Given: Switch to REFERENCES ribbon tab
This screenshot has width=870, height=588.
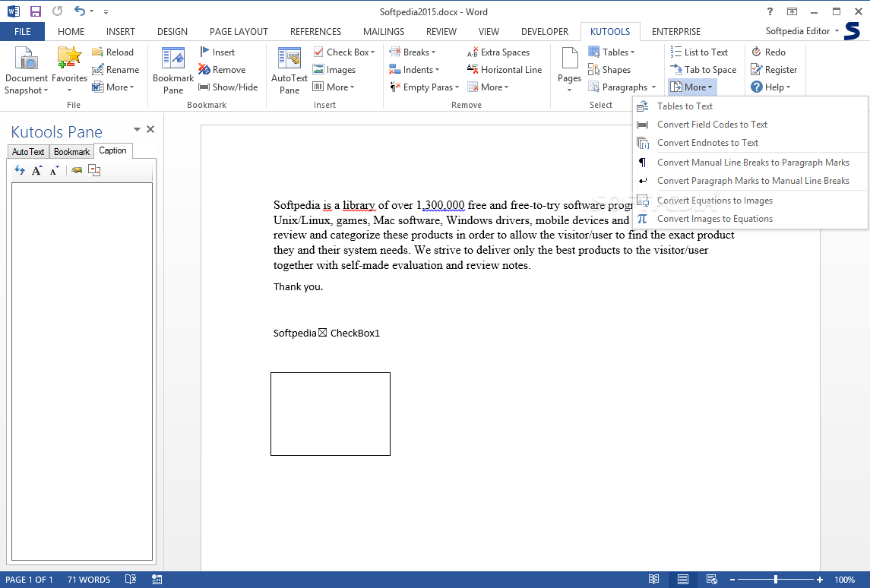Looking at the screenshot, I should click(316, 32).
